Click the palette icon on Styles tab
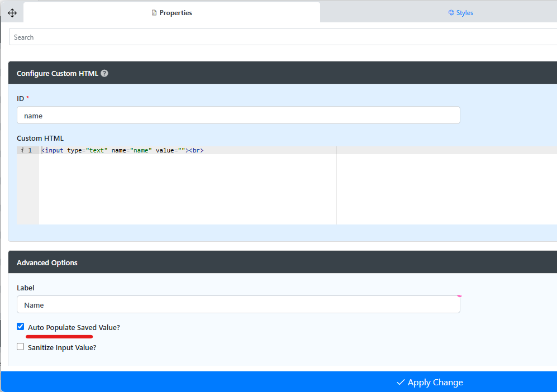557x392 pixels. coord(451,13)
